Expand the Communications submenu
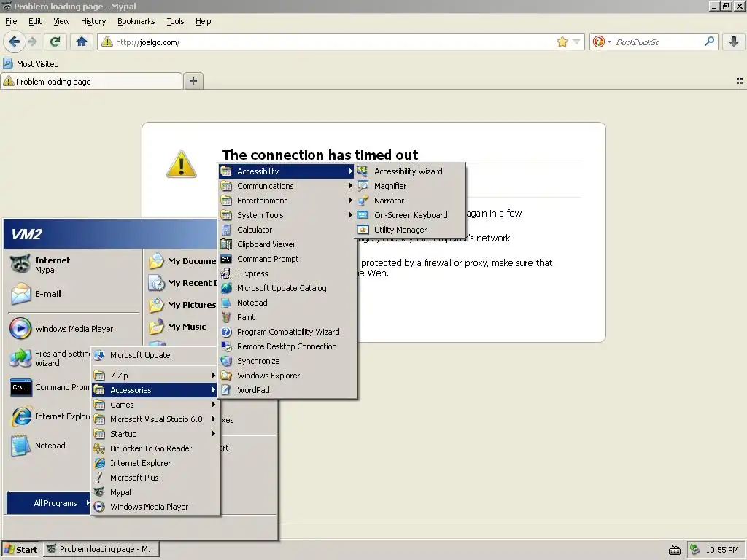 [x=287, y=186]
